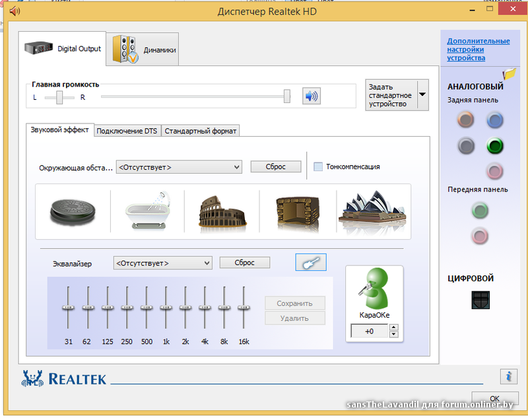Decrease the KaraOKe key value
528x420 pixels.
click(x=393, y=334)
